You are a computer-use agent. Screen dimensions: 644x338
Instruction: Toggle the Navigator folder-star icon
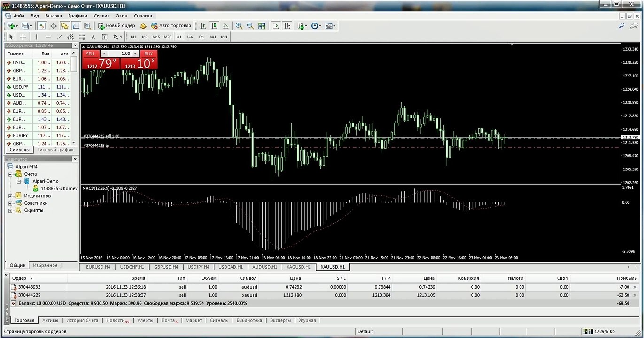point(64,26)
